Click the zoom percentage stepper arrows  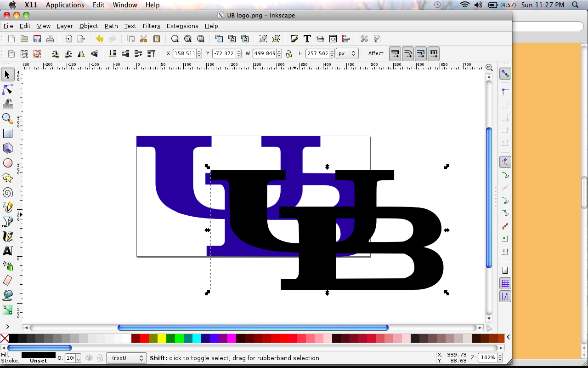tap(499, 358)
